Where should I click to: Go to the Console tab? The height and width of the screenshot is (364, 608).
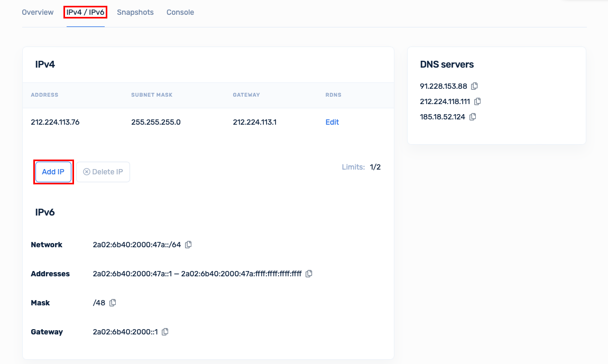pos(180,12)
